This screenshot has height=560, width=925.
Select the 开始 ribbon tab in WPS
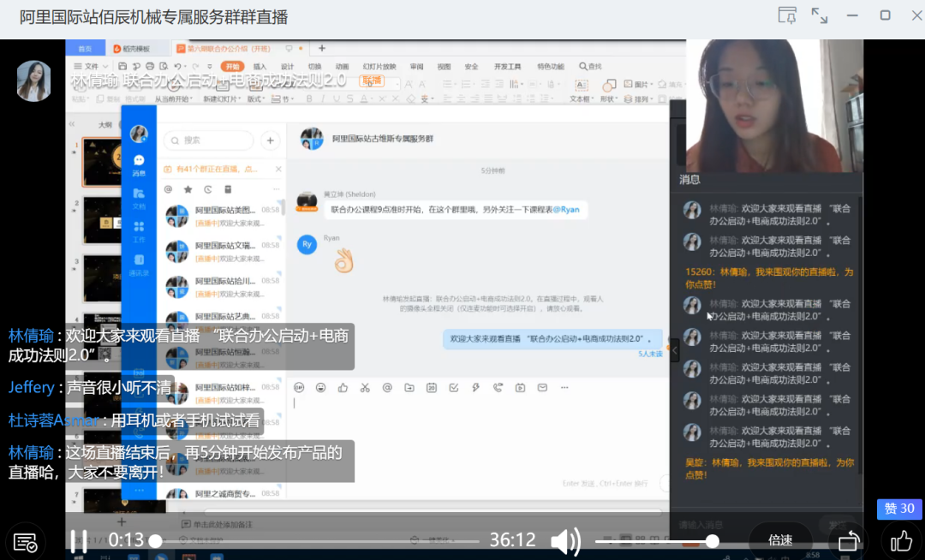pyautogui.click(x=232, y=67)
